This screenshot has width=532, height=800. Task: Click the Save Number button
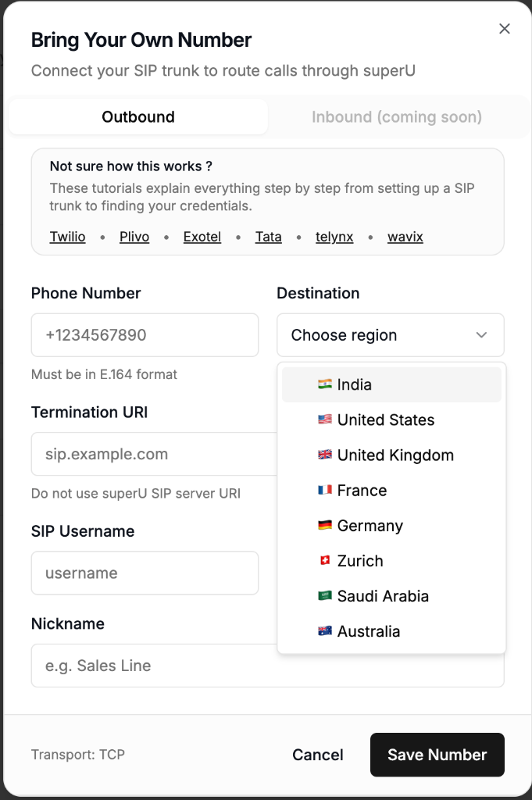click(x=437, y=755)
